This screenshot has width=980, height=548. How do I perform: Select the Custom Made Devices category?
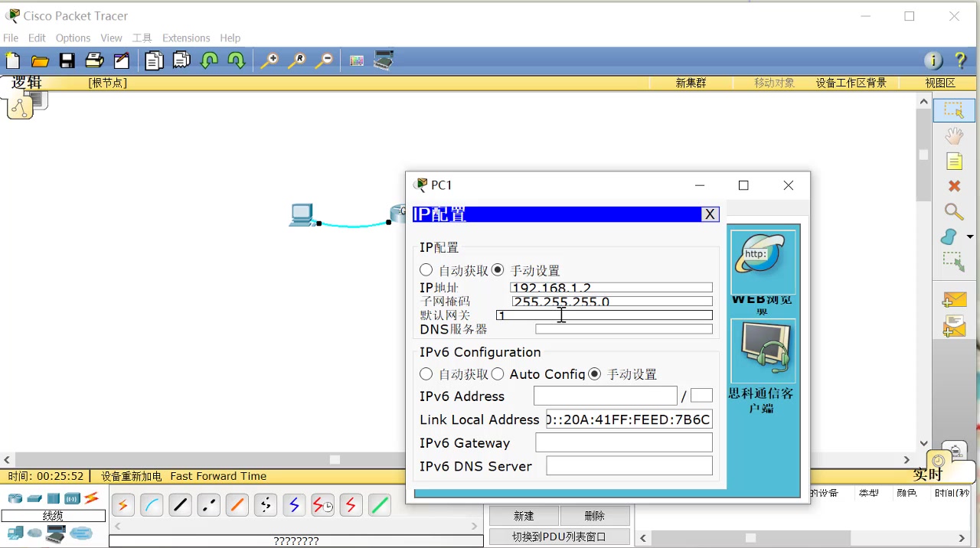pos(55,534)
